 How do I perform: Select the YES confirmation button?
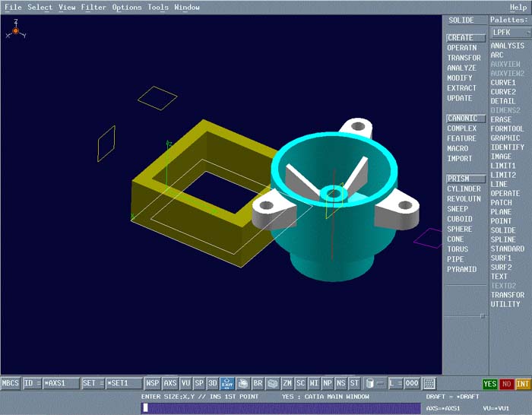(x=490, y=384)
